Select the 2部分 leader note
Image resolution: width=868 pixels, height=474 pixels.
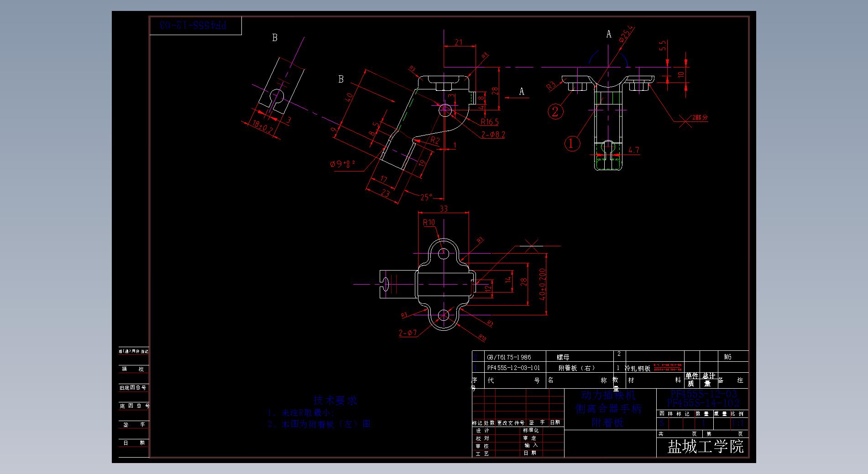click(700, 117)
